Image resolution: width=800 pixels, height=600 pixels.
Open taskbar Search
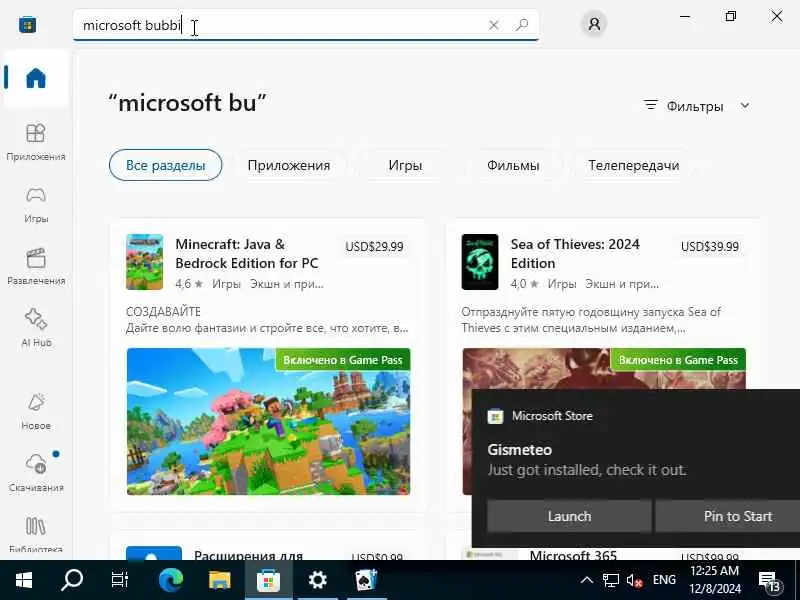click(71, 580)
